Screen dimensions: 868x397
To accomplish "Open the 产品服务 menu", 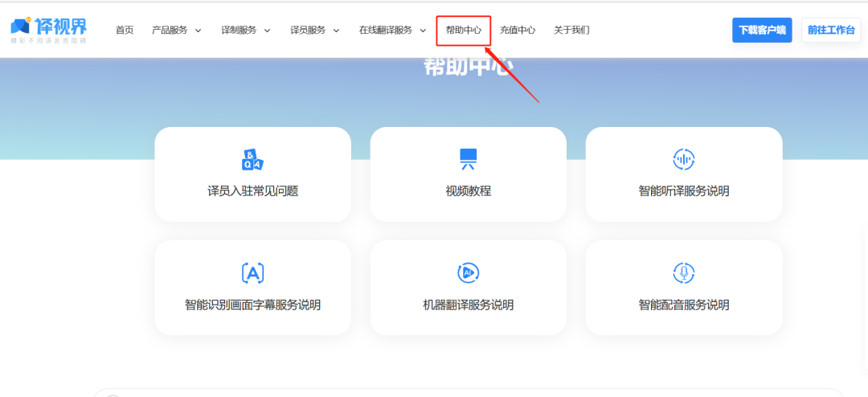I will tap(170, 30).
